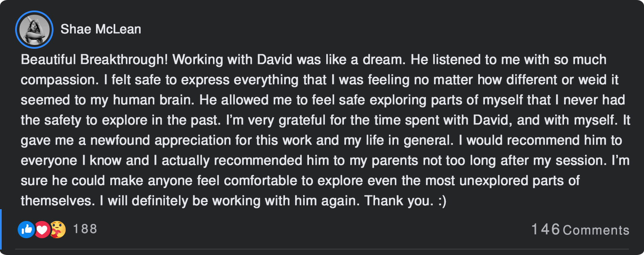Image resolution: width=644 pixels, height=255 pixels.
Task: Open the 146 Comments link
Action: 580,229
